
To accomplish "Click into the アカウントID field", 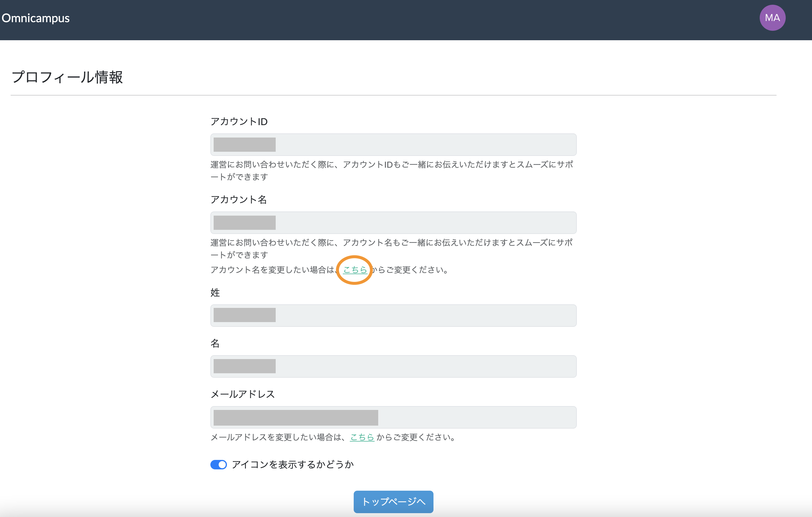I will tap(393, 145).
